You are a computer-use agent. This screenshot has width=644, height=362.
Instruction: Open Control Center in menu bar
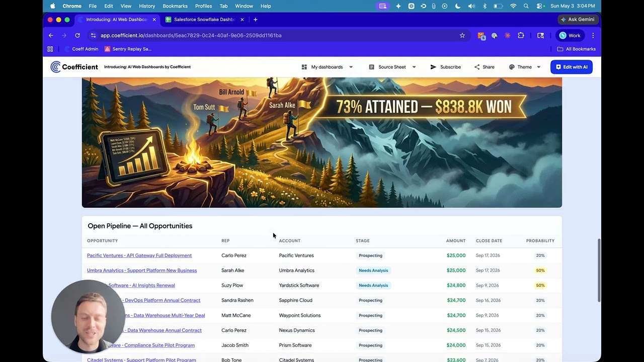click(540, 6)
